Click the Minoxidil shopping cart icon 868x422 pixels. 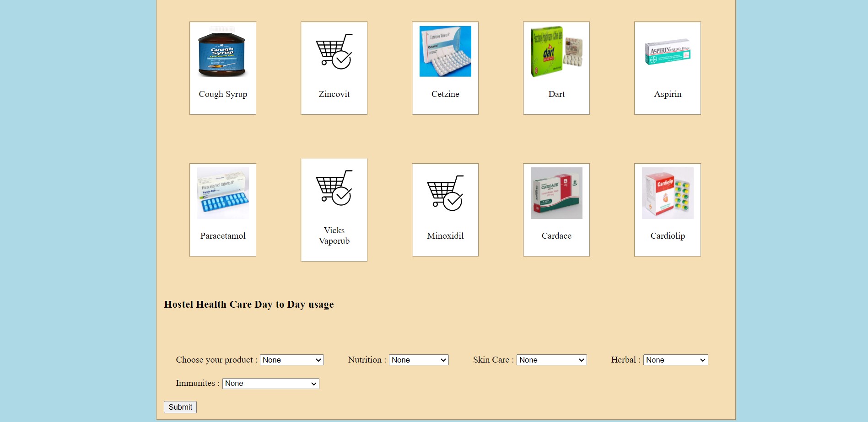[445, 193]
